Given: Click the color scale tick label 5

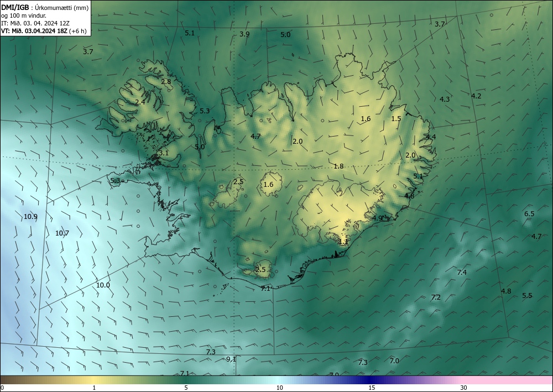Looking at the screenshot, I should 186,388.
